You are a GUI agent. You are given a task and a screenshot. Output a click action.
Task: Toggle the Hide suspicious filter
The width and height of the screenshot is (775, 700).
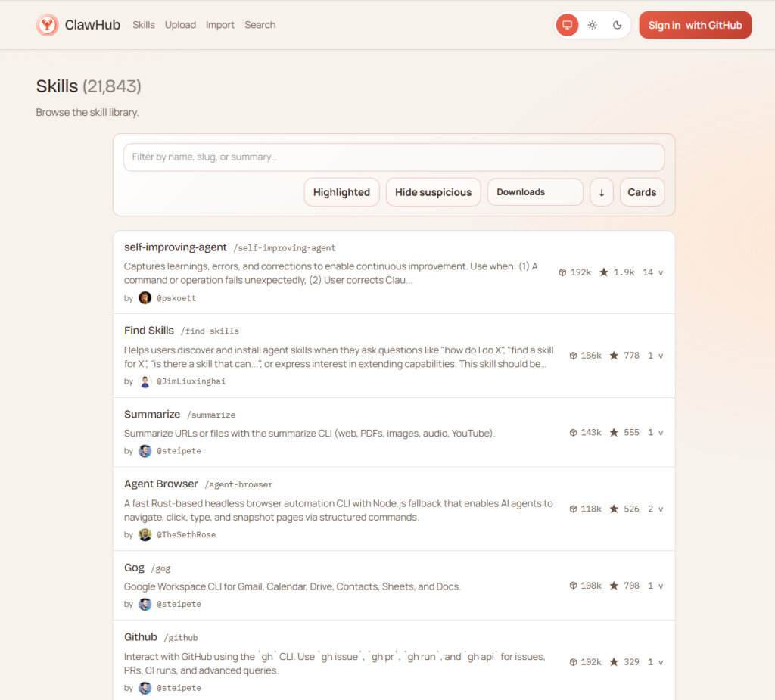tap(433, 192)
